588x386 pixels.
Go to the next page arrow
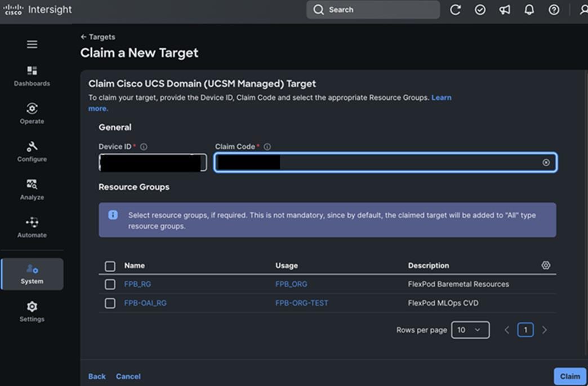[545, 330]
